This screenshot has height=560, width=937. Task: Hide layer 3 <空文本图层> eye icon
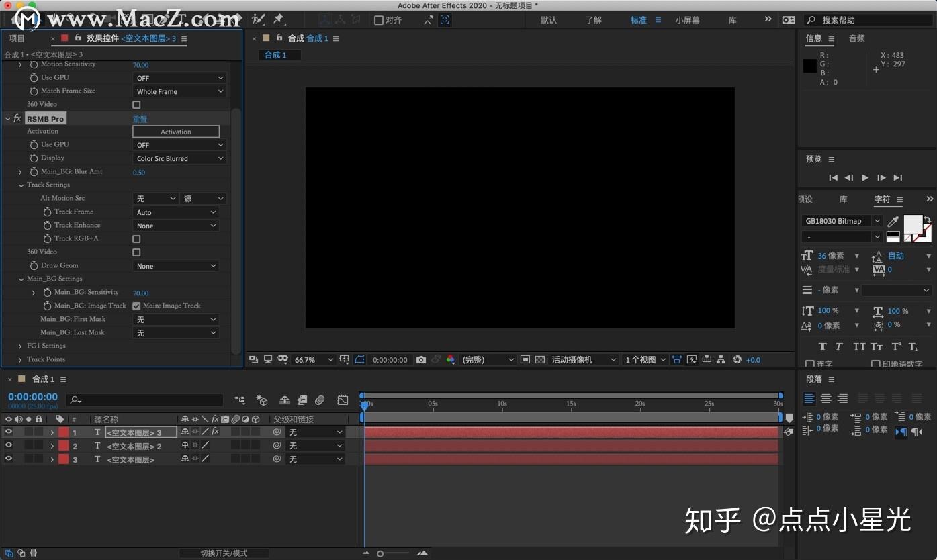pyautogui.click(x=9, y=459)
